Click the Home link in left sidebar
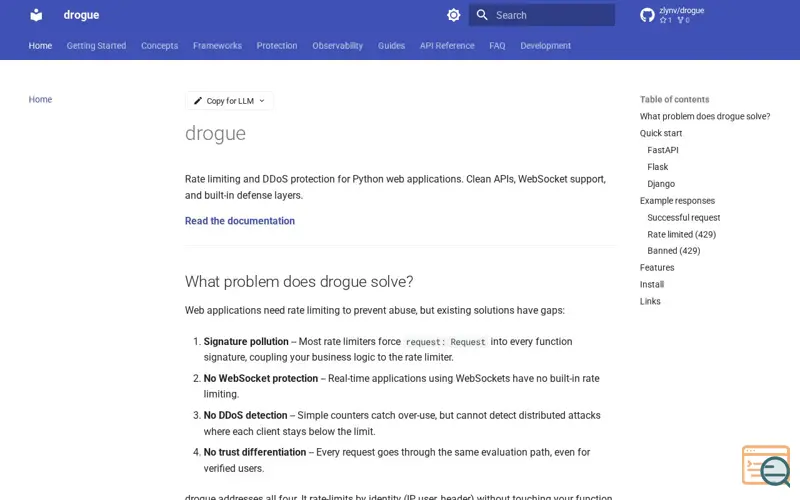This screenshot has width=800, height=500. 40,99
